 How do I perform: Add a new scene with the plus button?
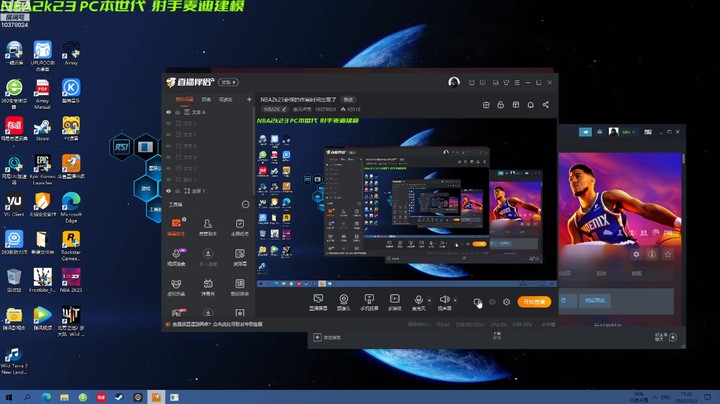point(249,99)
